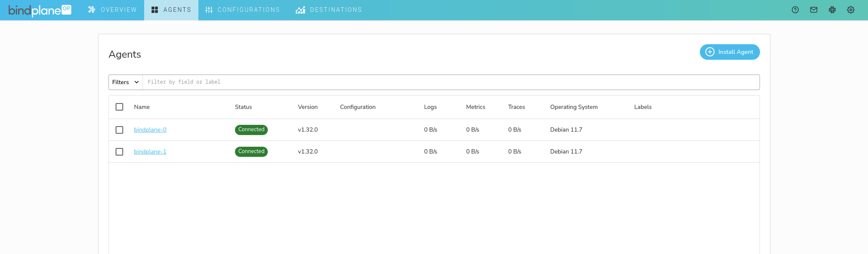Click the Metrics column header

click(x=476, y=107)
